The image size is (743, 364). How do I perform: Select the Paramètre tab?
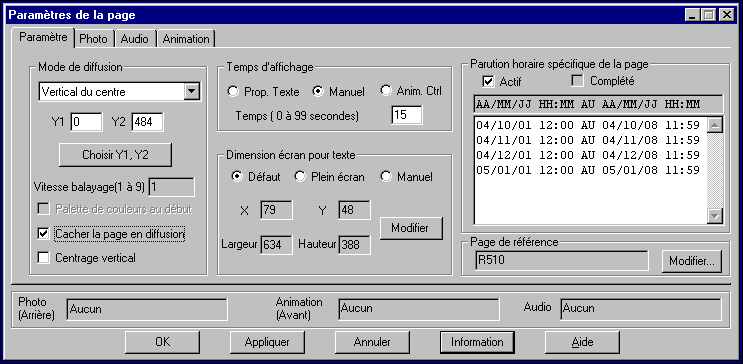44,37
